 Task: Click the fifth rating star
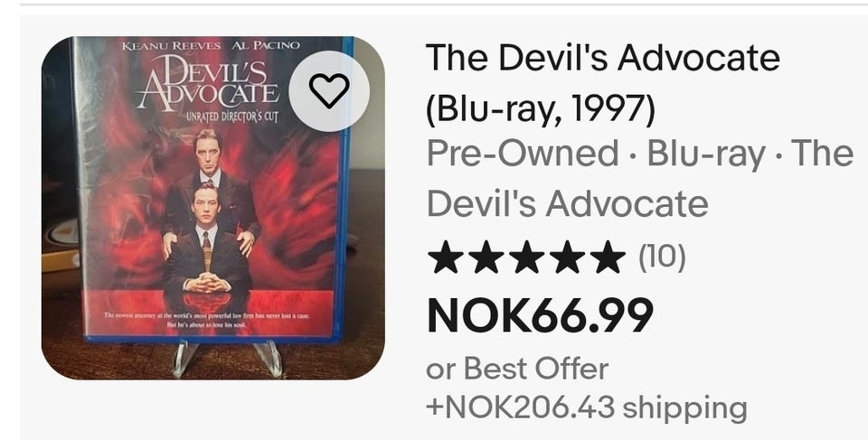[608, 257]
